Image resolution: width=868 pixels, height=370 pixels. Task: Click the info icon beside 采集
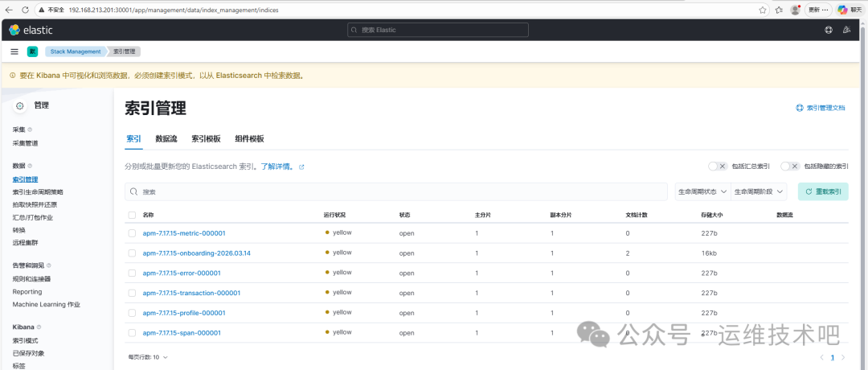30,129
